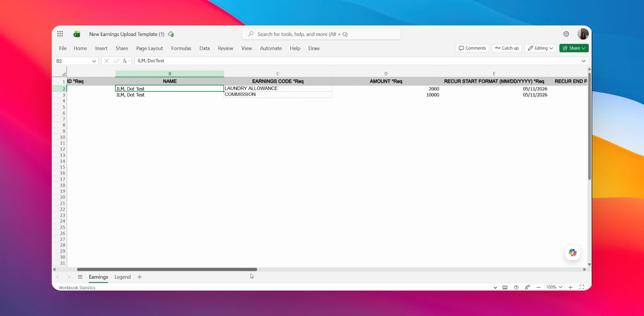
Task: Select the LAUNDRY ALLOWANCE cell
Action: pyautogui.click(x=278, y=89)
